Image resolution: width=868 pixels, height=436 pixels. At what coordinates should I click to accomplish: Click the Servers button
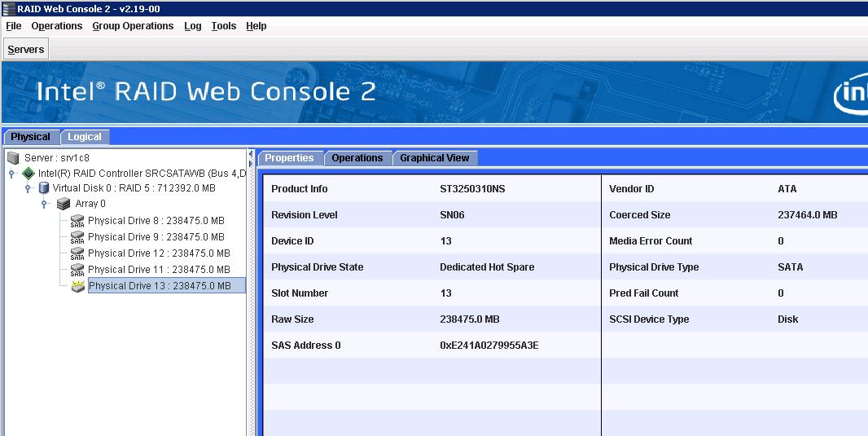coord(26,50)
